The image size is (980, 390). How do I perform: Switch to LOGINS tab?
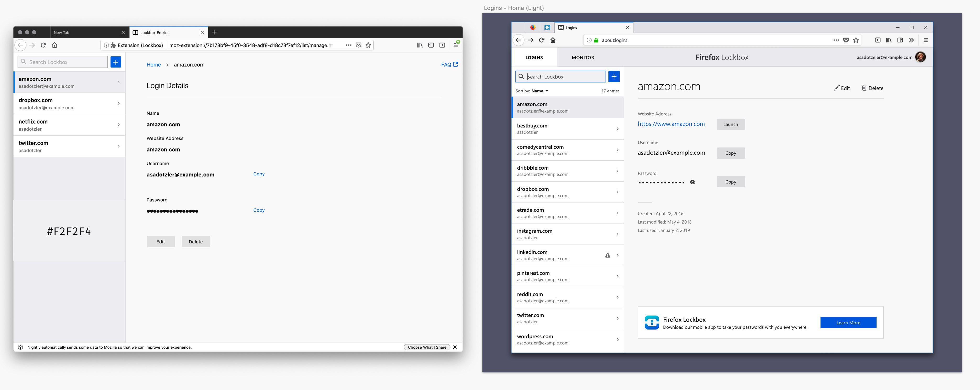[534, 57]
